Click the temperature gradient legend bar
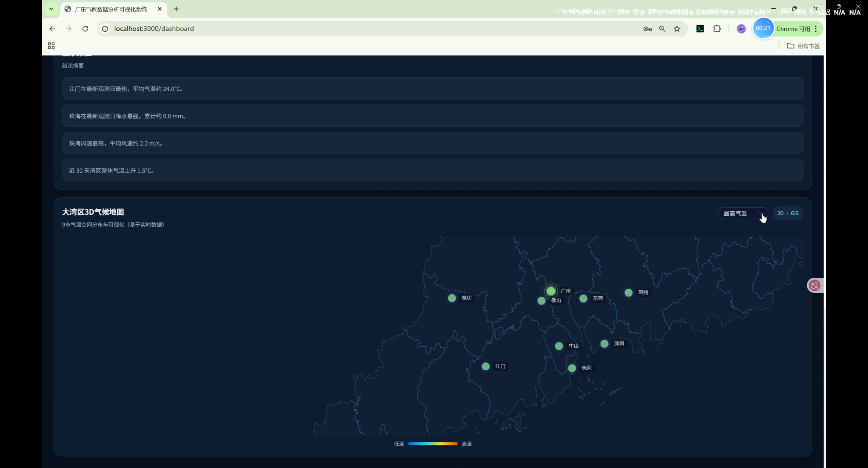The image size is (868, 468). click(433, 444)
